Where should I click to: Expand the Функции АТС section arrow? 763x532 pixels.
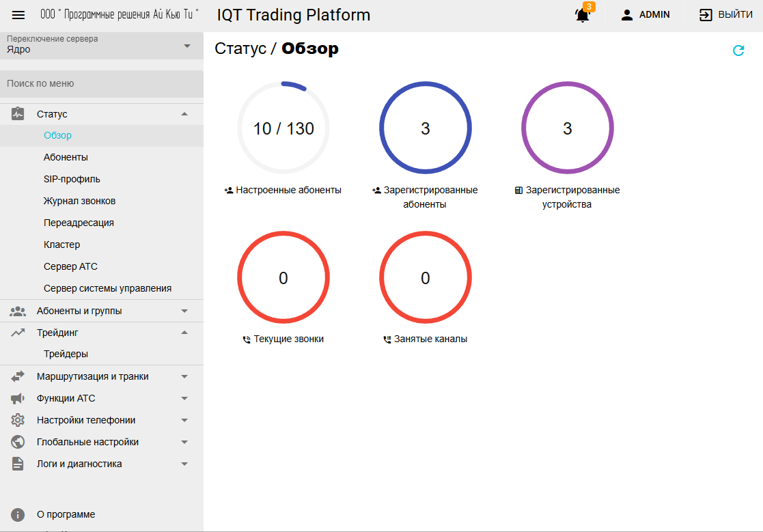pyautogui.click(x=184, y=398)
